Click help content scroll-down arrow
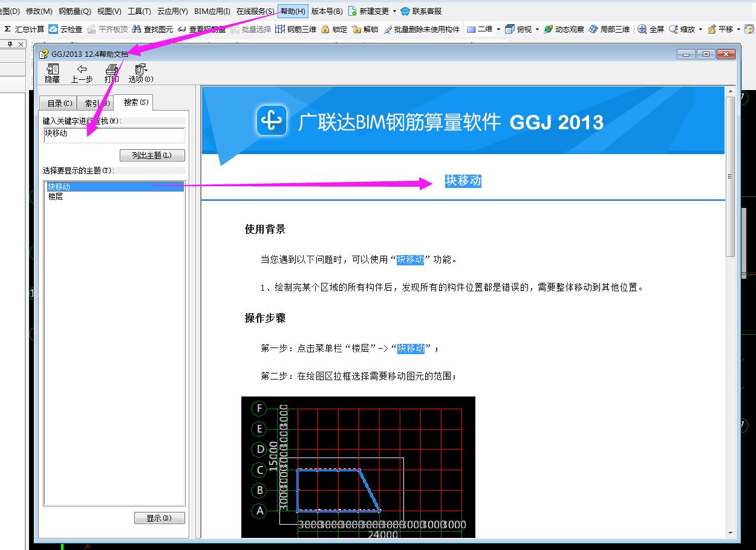The image size is (756, 550). (x=731, y=532)
